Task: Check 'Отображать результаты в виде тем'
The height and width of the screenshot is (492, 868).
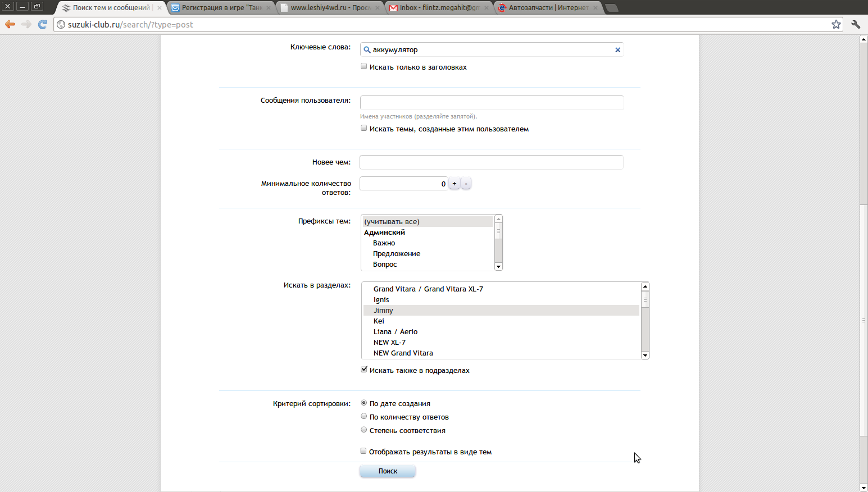Action: 363,451
